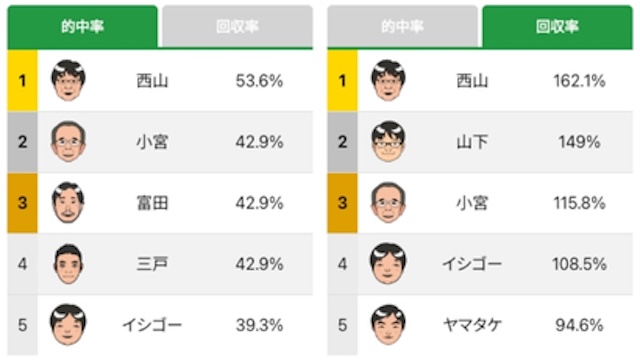Viewport: 640px width, 364px height.
Task: Click gold rank 1 badge on left
Action: click(22, 80)
